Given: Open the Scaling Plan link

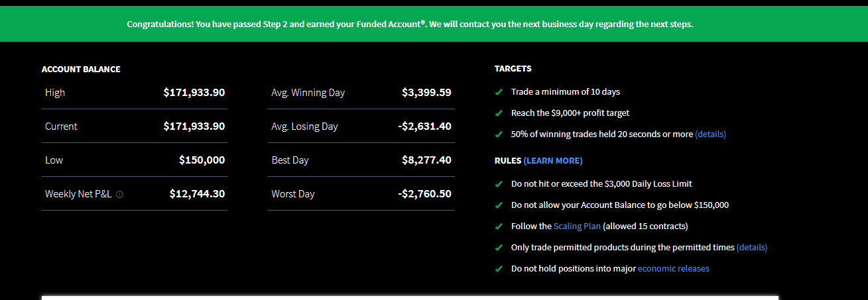Looking at the screenshot, I should click(x=577, y=226).
